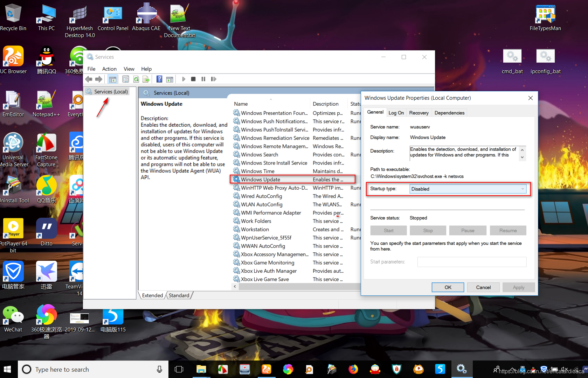Click the Refresh toolbar icon in Services

coord(136,79)
